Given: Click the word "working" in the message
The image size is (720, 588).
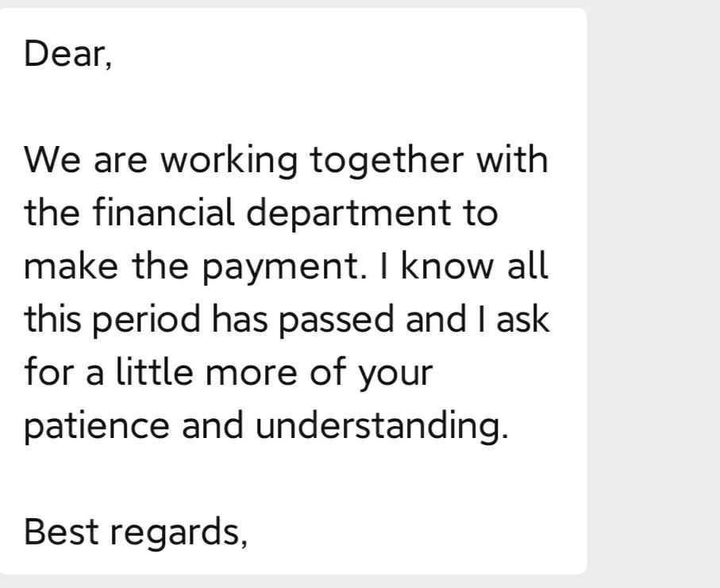Looking at the screenshot, I should [229, 161].
